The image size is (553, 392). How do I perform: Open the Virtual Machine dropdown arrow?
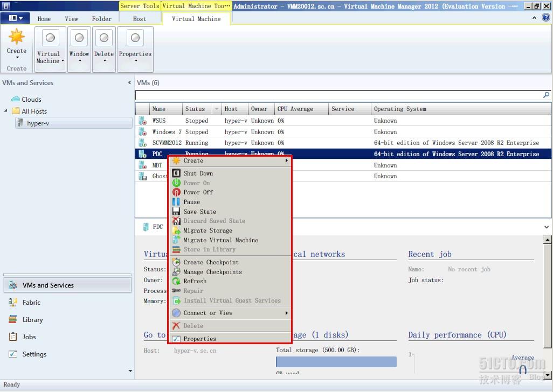[x=63, y=61]
